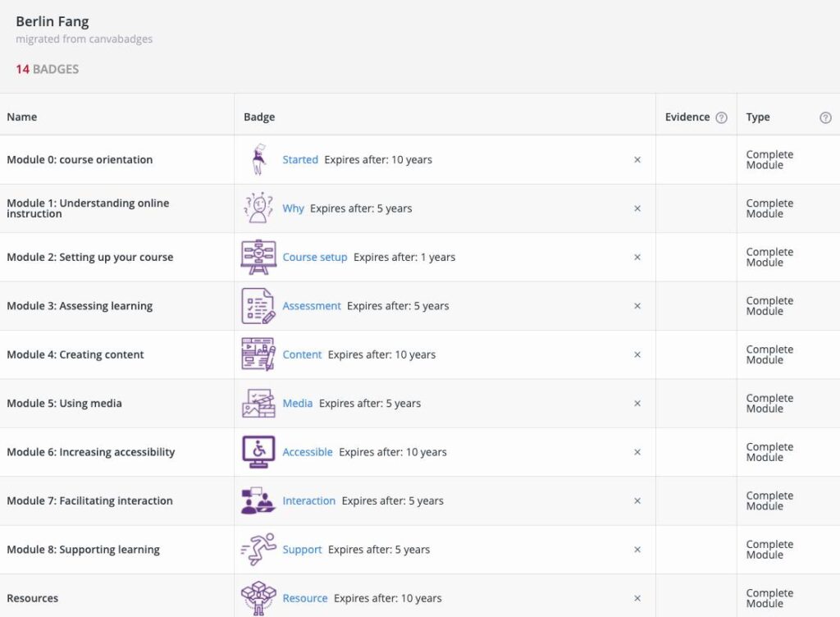Open the Interaction badge link
Image resolution: width=840 pixels, height=617 pixels.
pos(309,500)
